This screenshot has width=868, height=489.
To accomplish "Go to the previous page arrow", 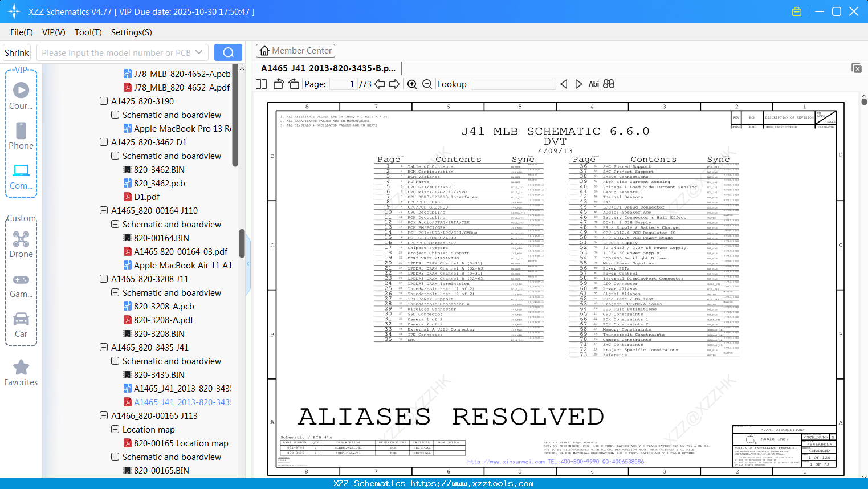I will [380, 84].
